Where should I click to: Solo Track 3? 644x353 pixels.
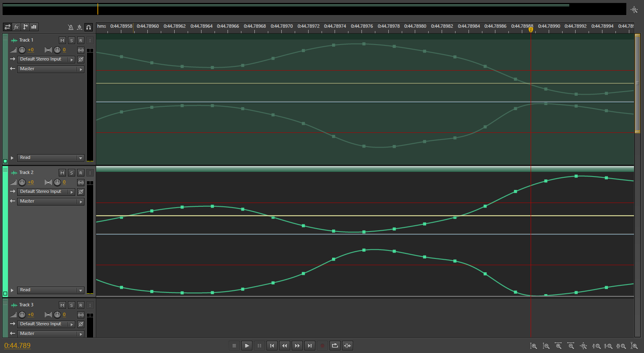[x=71, y=305]
